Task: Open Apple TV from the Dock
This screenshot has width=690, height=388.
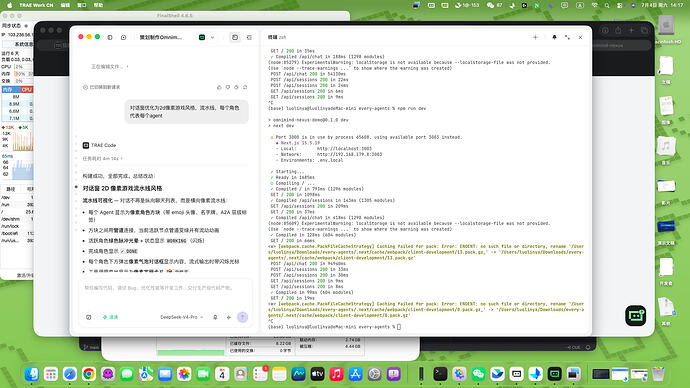Action: [317, 374]
